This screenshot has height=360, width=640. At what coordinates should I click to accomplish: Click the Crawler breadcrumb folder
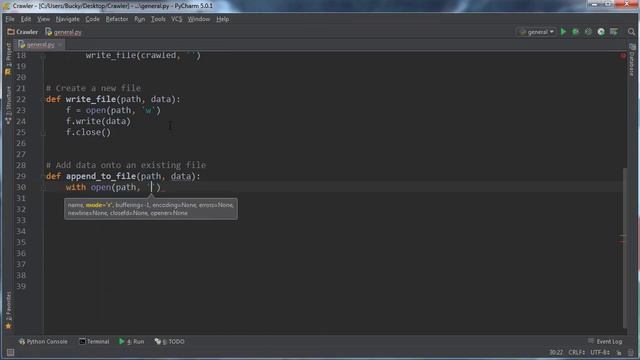(23, 32)
